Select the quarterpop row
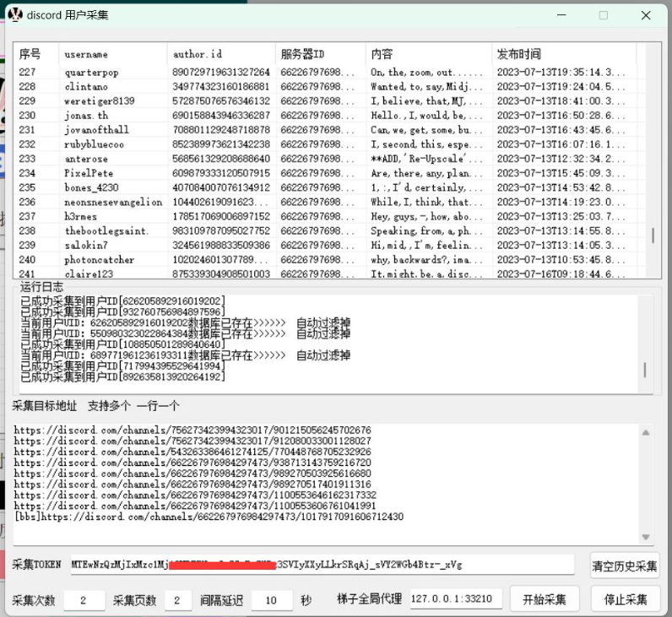Image resolution: width=672 pixels, height=617 pixels. [x=330, y=72]
